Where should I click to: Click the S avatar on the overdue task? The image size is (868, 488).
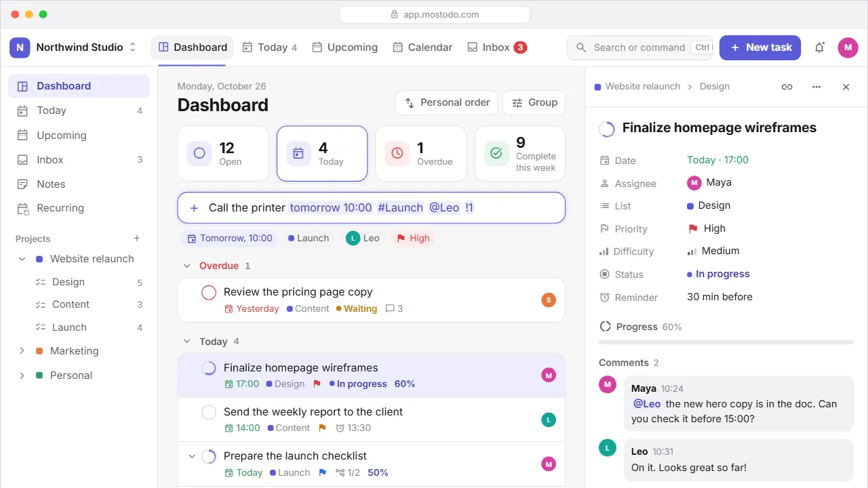click(x=549, y=300)
